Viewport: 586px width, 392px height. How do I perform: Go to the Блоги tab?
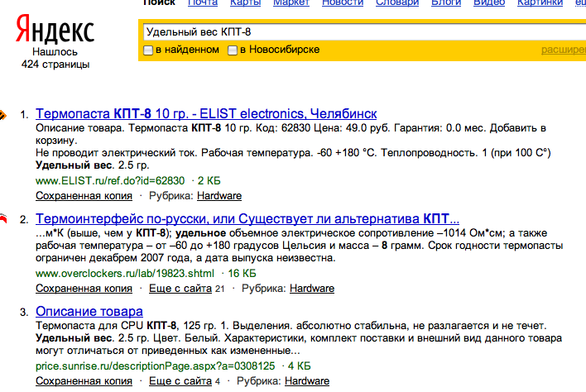[446, 3]
